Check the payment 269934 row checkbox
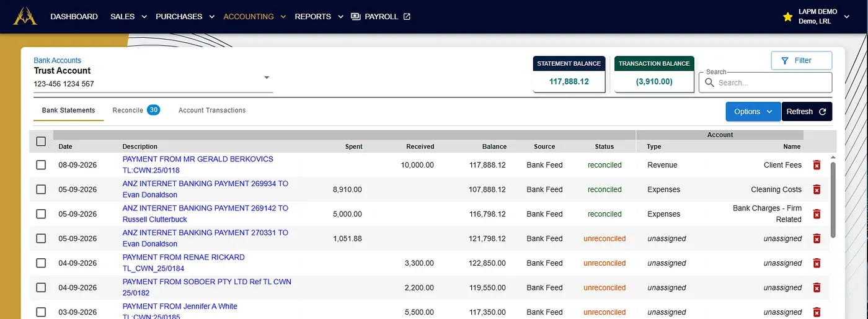Screen dimensions: 868x319 [x=41, y=189]
